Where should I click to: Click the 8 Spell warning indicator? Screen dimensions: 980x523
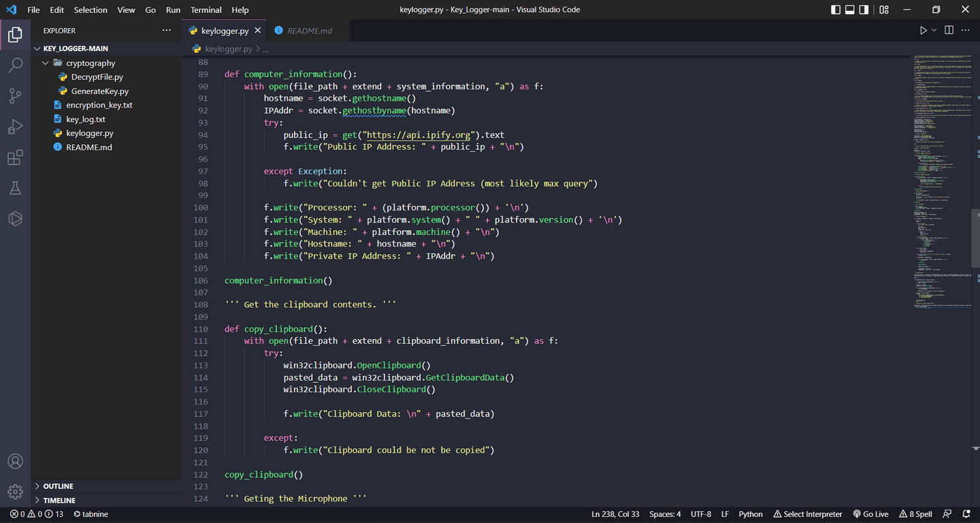point(915,514)
